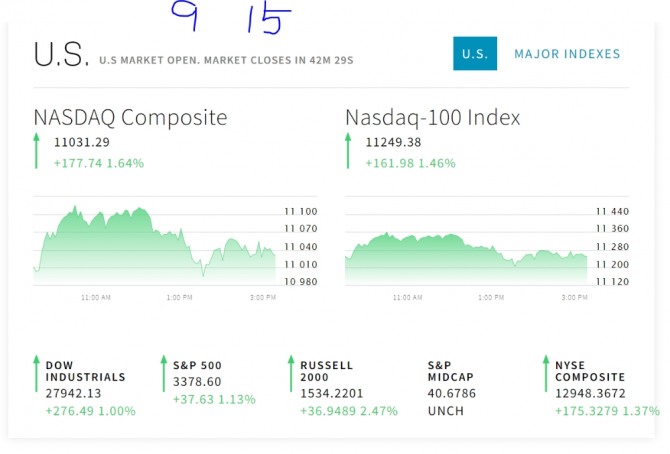
Task: Click the NASDAQ Composite intraday chart
Action: [x=155, y=245]
